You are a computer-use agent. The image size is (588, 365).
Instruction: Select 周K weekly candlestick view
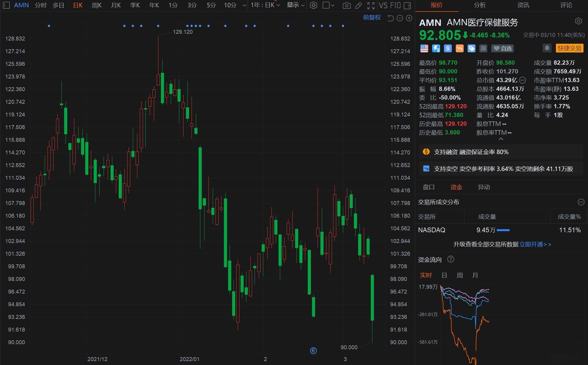(96, 5)
